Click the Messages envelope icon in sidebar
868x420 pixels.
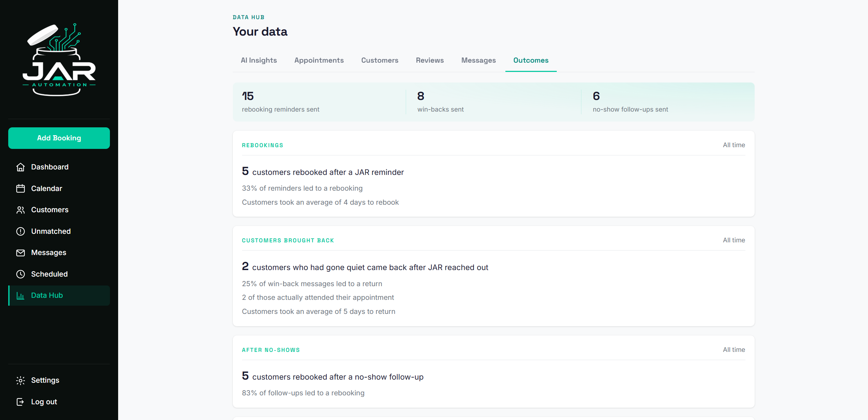(21, 253)
